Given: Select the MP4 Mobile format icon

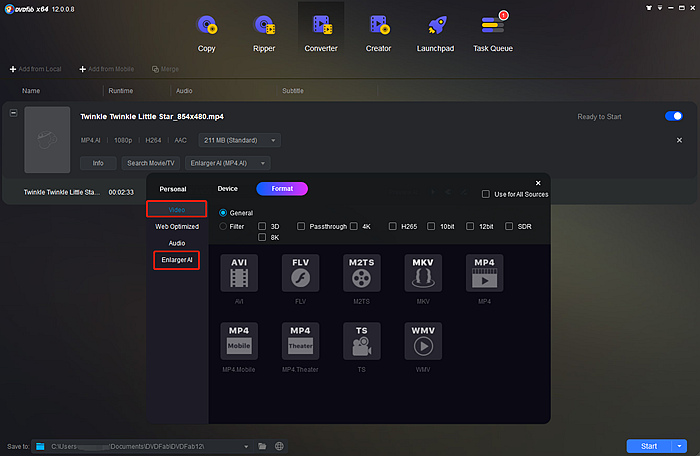Looking at the screenshot, I should point(239,341).
